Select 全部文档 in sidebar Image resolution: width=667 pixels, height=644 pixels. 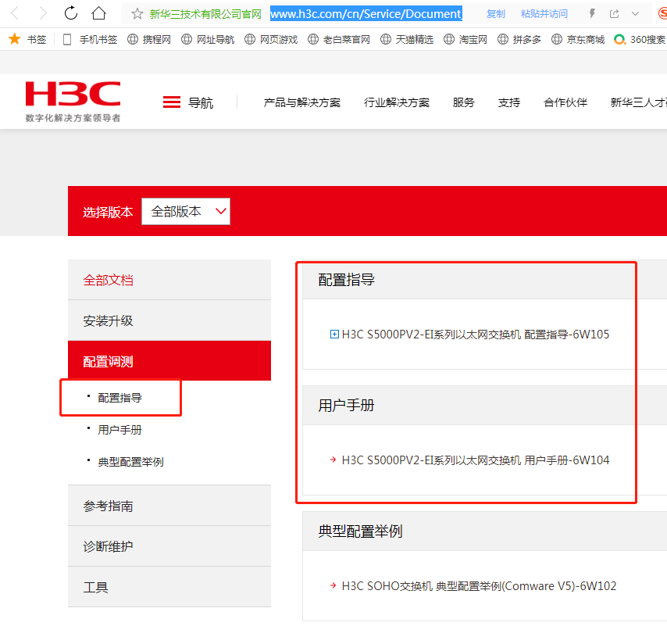click(169, 280)
